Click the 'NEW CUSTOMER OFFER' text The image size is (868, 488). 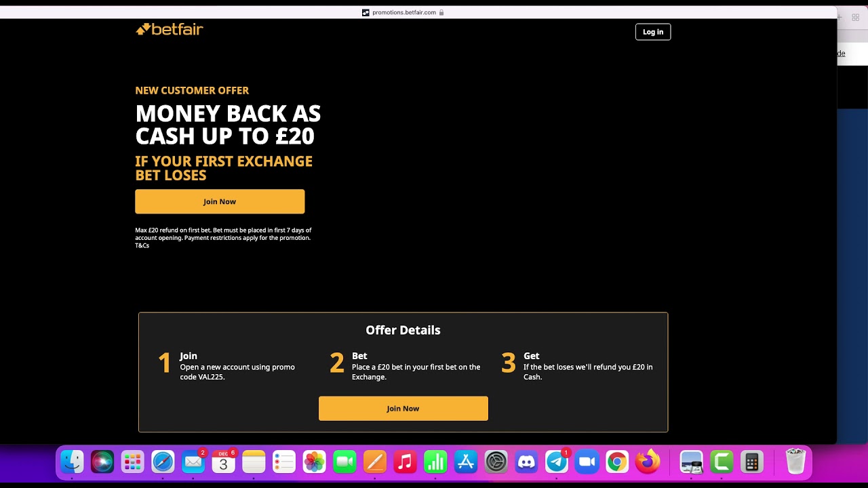(x=192, y=90)
